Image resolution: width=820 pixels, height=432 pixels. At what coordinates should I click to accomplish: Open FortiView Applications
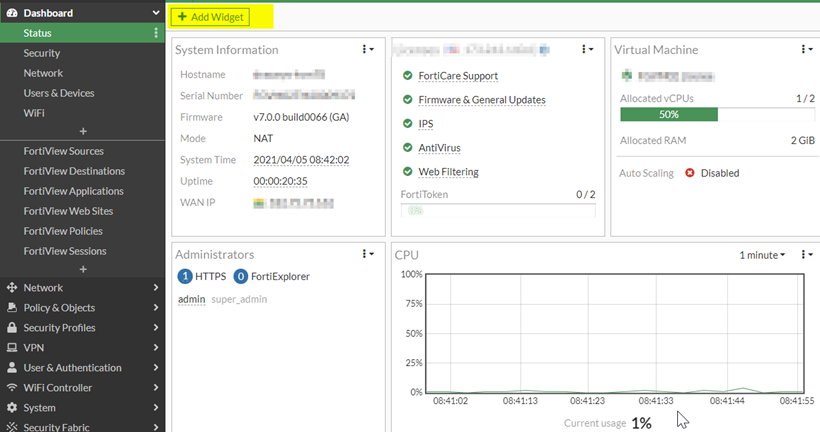click(x=73, y=191)
